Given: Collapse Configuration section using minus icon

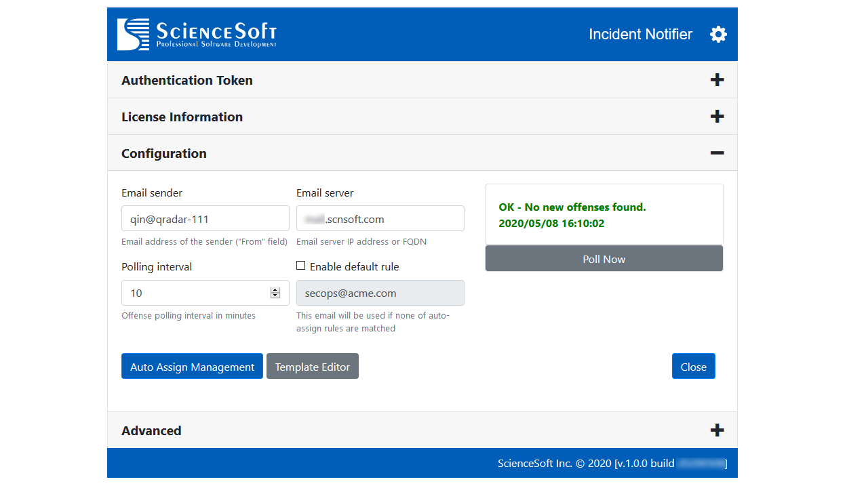Looking at the screenshot, I should tap(717, 153).
